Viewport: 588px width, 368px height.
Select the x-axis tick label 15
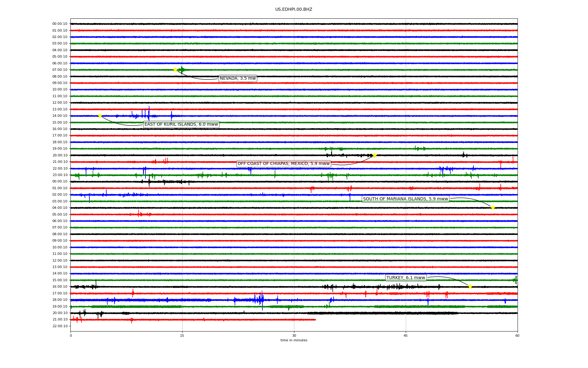182,335
